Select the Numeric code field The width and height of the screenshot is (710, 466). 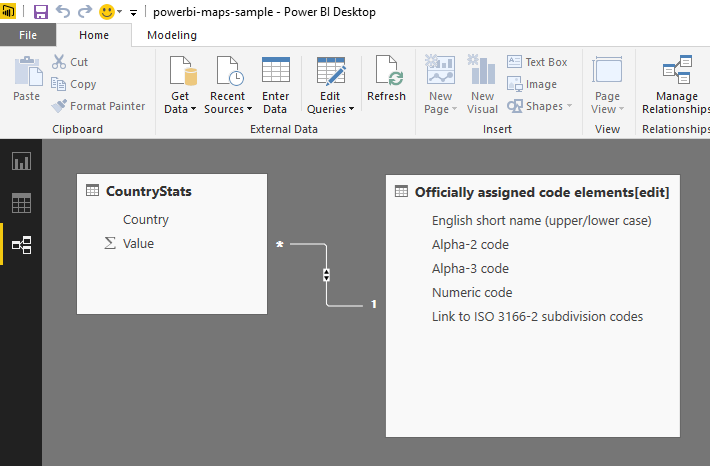coord(472,293)
